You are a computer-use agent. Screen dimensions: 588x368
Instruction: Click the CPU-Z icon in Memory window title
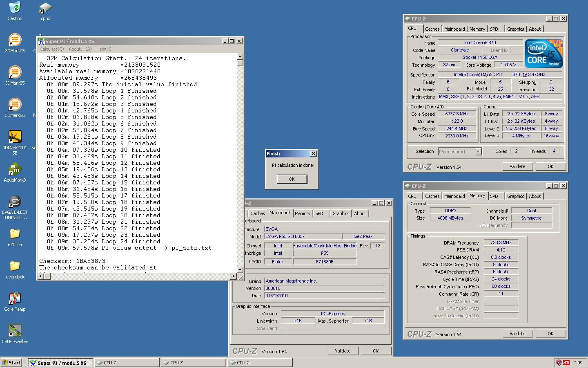coord(408,186)
